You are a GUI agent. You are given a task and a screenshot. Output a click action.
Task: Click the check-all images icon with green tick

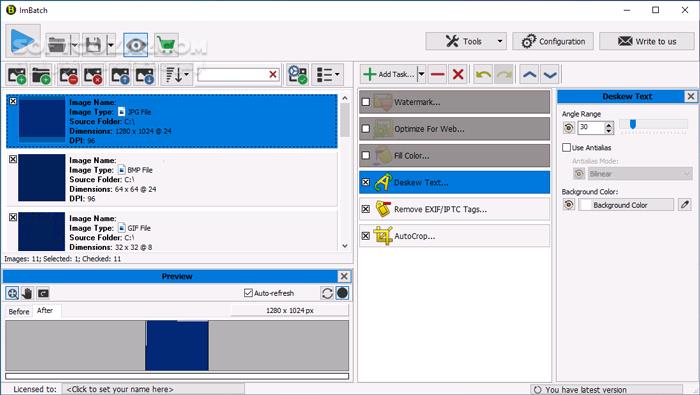tap(297, 75)
